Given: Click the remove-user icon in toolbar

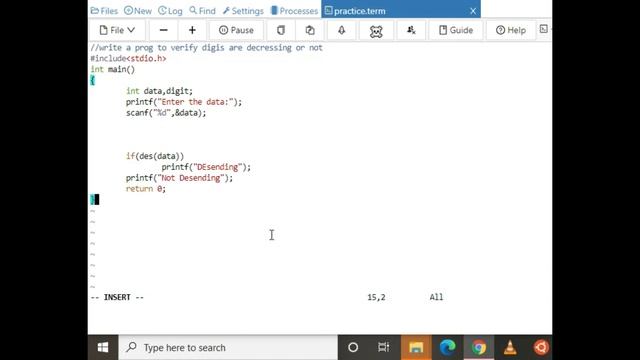Looking at the screenshot, I should pos(411,30).
